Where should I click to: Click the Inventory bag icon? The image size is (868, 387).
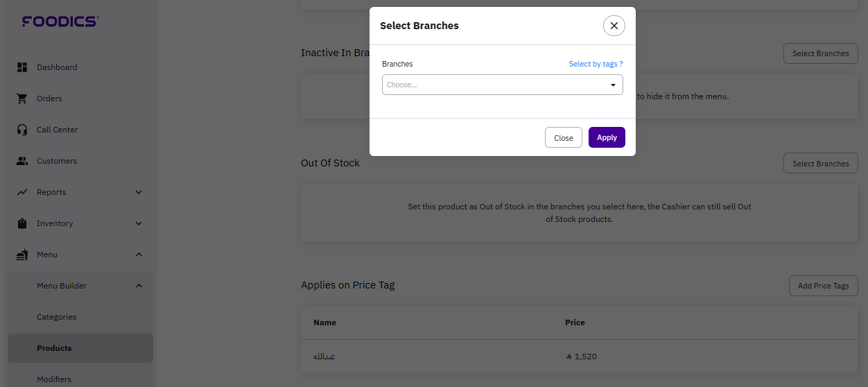click(22, 223)
